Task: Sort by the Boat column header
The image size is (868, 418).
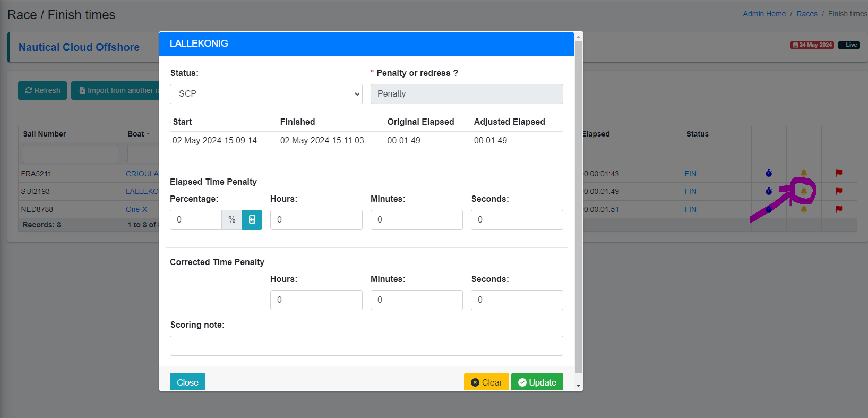Action: [x=139, y=134]
